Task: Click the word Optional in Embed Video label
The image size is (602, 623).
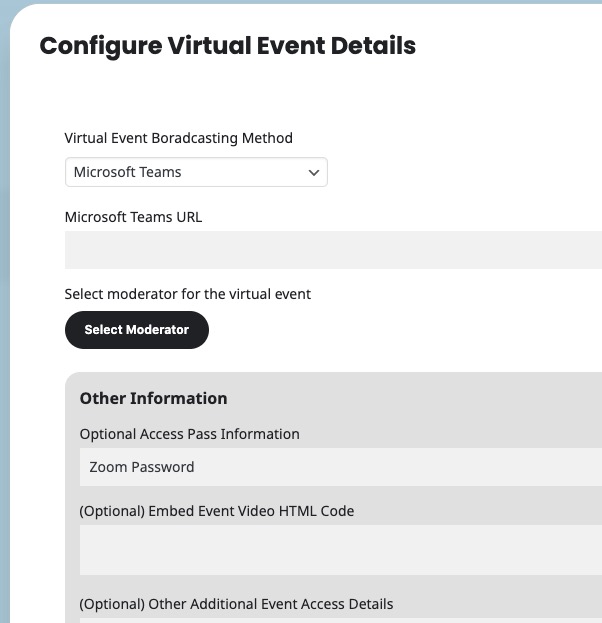Action: pos(112,511)
